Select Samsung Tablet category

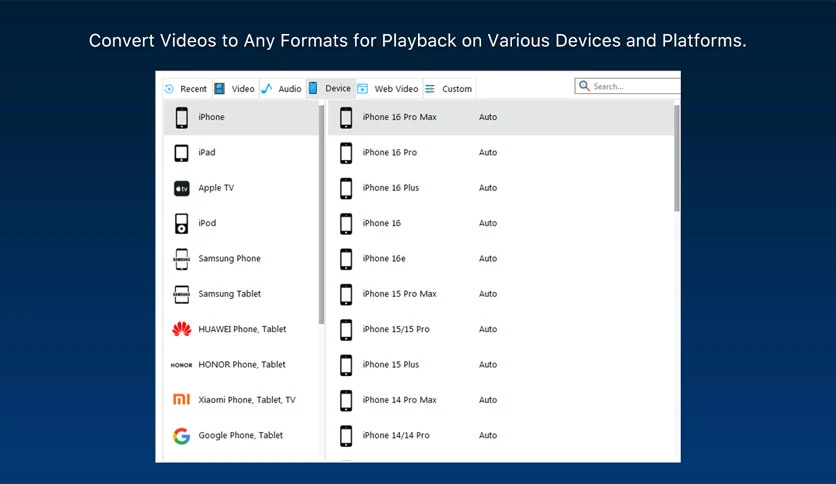click(229, 294)
